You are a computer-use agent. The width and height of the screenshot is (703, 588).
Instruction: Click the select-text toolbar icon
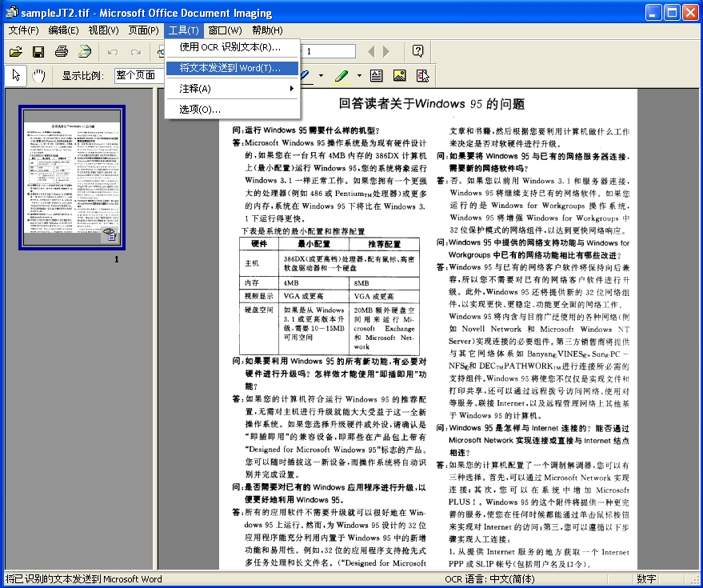(421, 75)
